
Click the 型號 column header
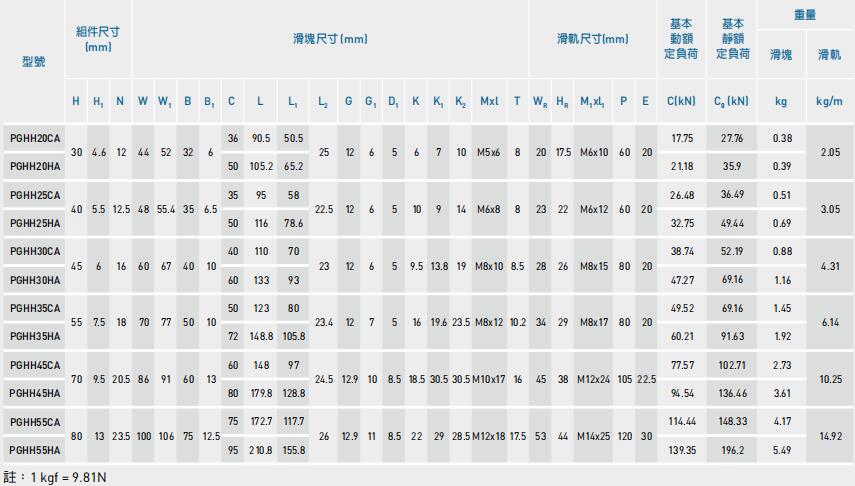tap(33, 61)
